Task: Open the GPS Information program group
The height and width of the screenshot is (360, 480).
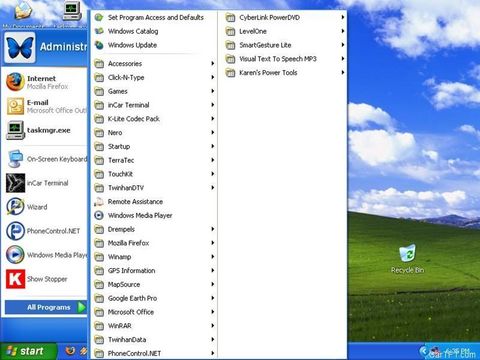Action: (154, 271)
